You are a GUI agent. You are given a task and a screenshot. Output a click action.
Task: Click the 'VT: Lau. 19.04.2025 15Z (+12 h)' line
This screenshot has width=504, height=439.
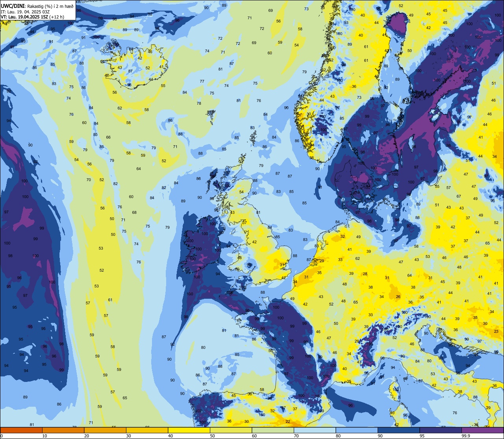point(32,17)
